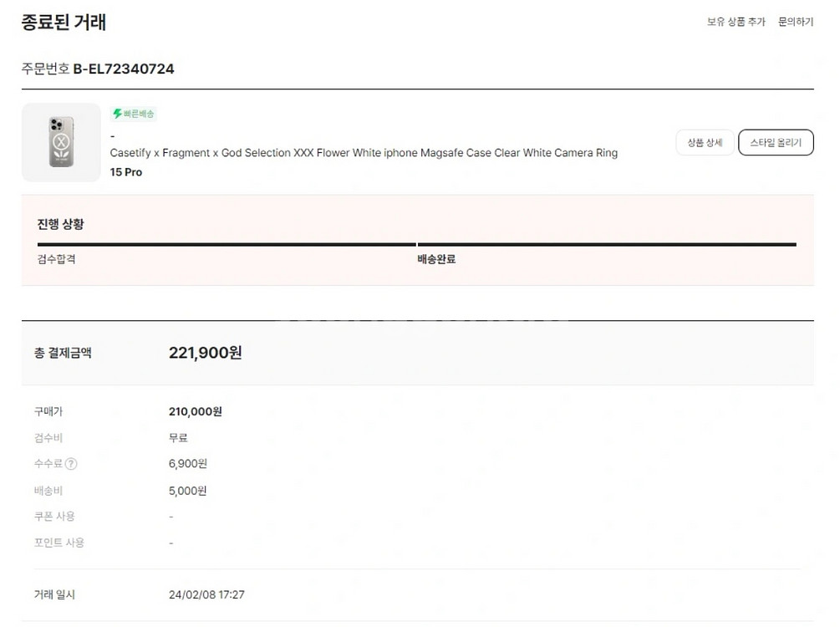Click the 6,900원 fee amount
Screen dimensions: 840x627
pyautogui.click(x=187, y=464)
